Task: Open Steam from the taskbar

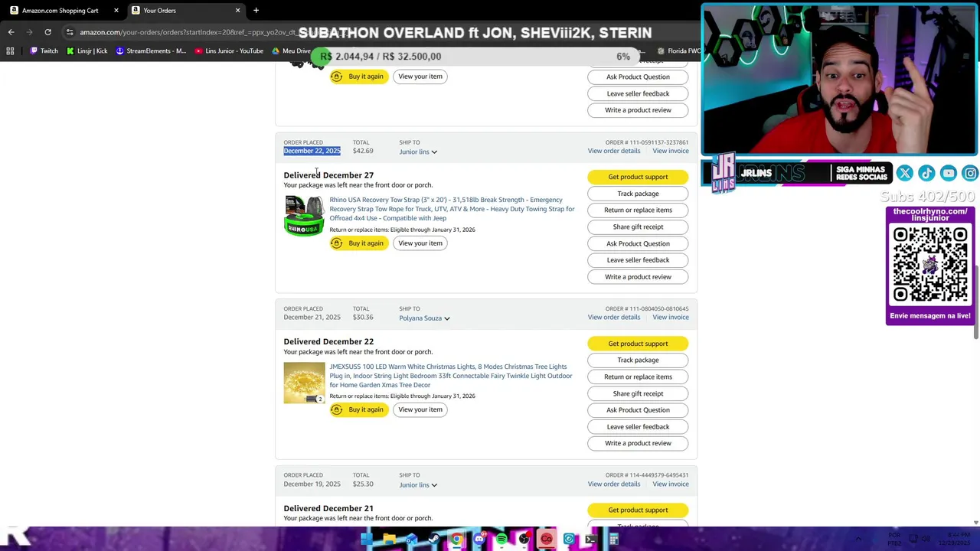Action: 434,540
